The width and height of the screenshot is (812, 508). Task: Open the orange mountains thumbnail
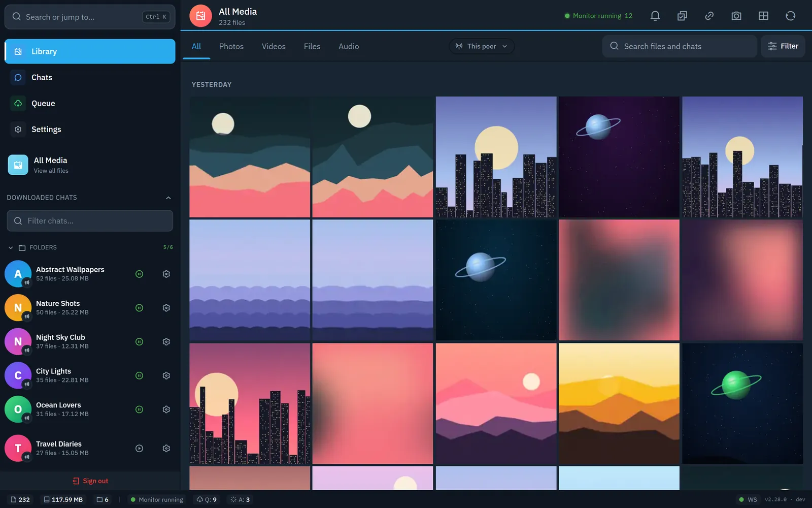[x=619, y=403]
